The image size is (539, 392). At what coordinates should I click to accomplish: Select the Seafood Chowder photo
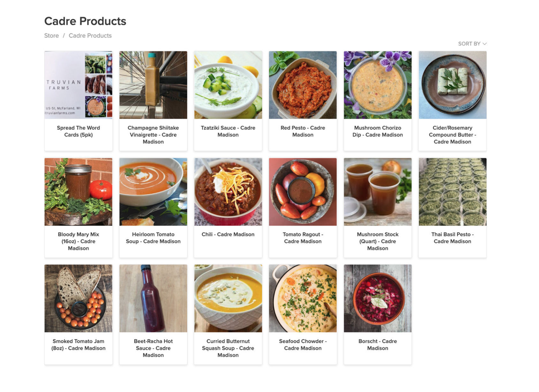click(303, 298)
